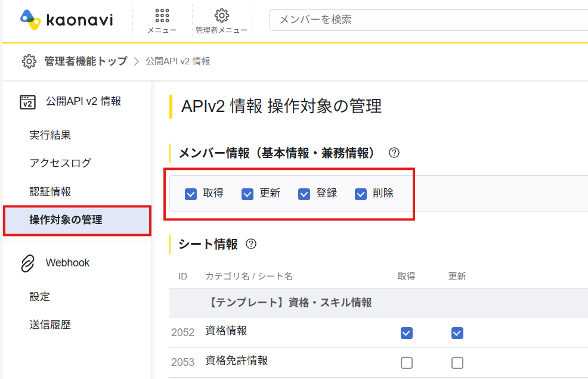This screenshot has height=379, width=588.
Task: Open help icon next to メンバー情報 heading
Action: [x=394, y=153]
